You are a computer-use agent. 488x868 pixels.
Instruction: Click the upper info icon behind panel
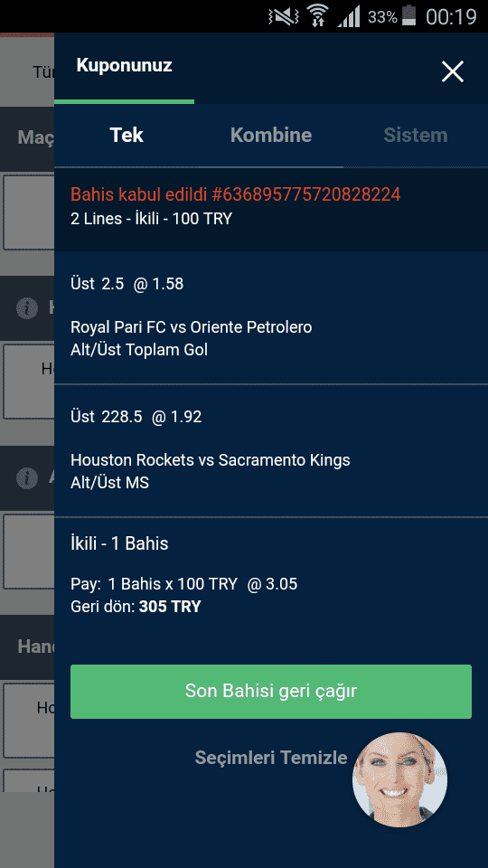[x=26, y=308]
